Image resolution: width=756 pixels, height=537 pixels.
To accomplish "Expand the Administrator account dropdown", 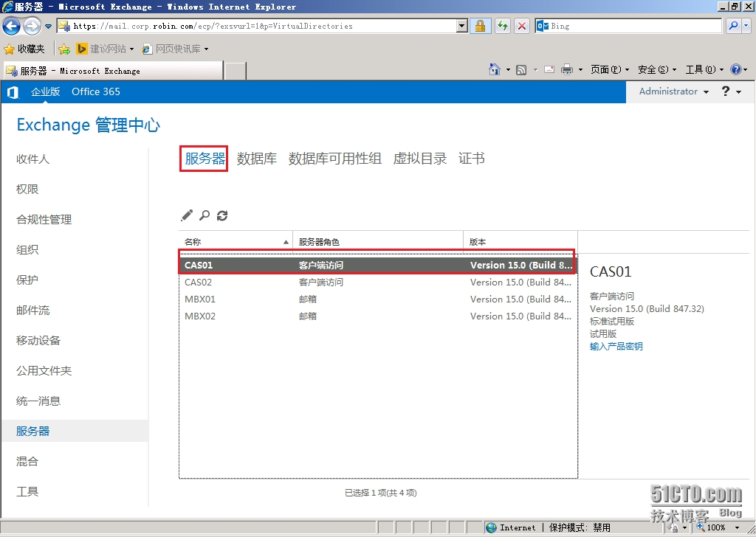I will coord(673,91).
